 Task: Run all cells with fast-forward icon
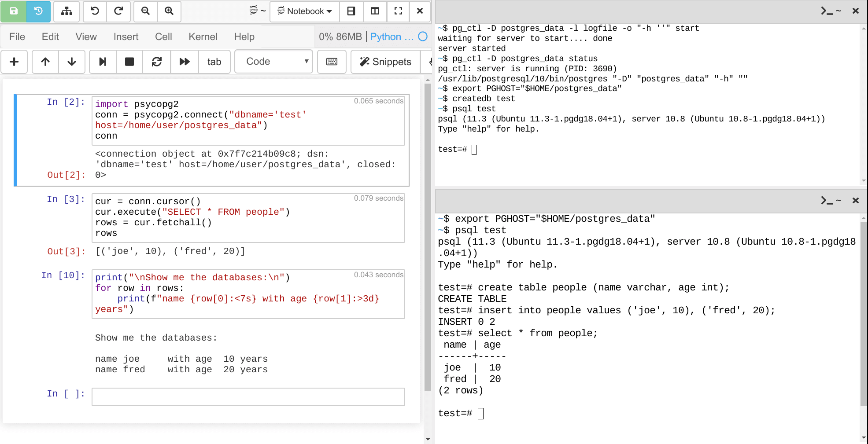coord(185,62)
